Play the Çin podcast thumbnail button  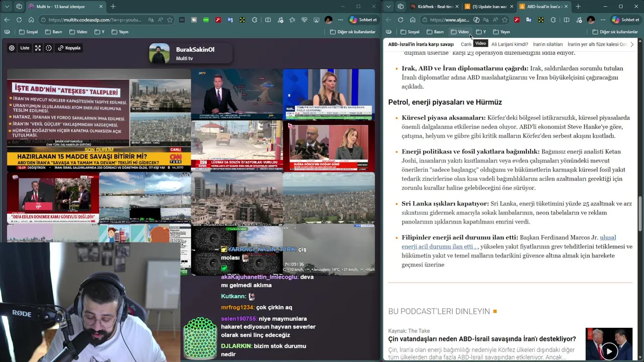[x=609, y=351]
